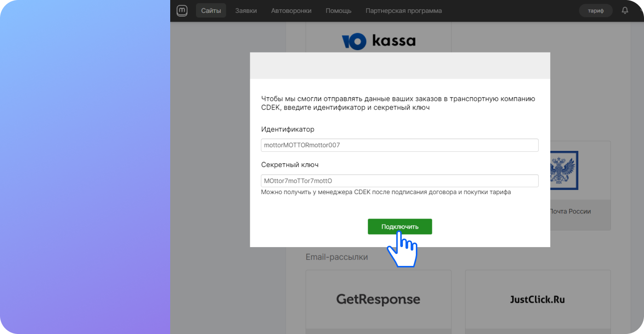Click the Mottor logo icon

pos(182,11)
